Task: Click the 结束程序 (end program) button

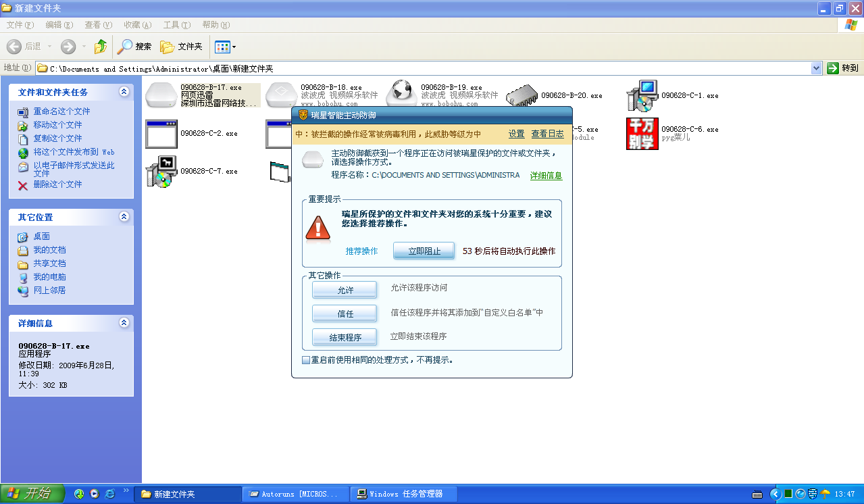Action: click(345, 337)
